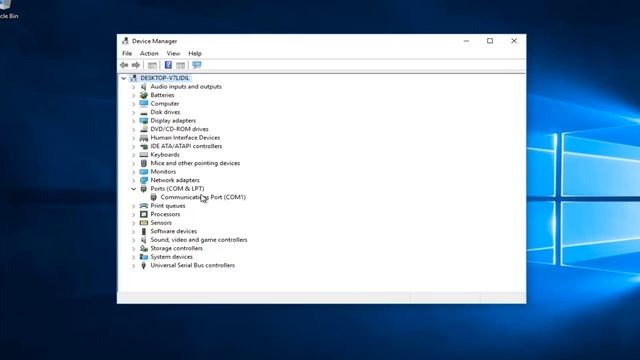Click the IDE ATA/ATAPI controllers icon
Viewport: 640px width, 360px height.
144,146
